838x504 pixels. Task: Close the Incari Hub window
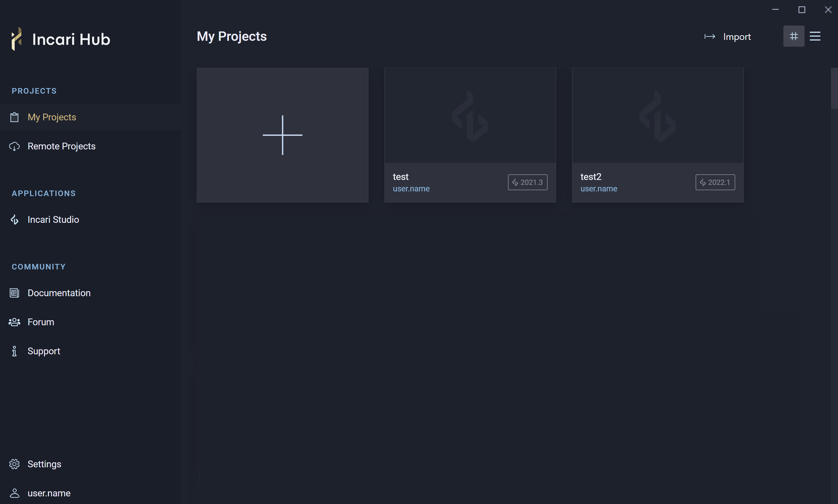(x=828, y=9)
